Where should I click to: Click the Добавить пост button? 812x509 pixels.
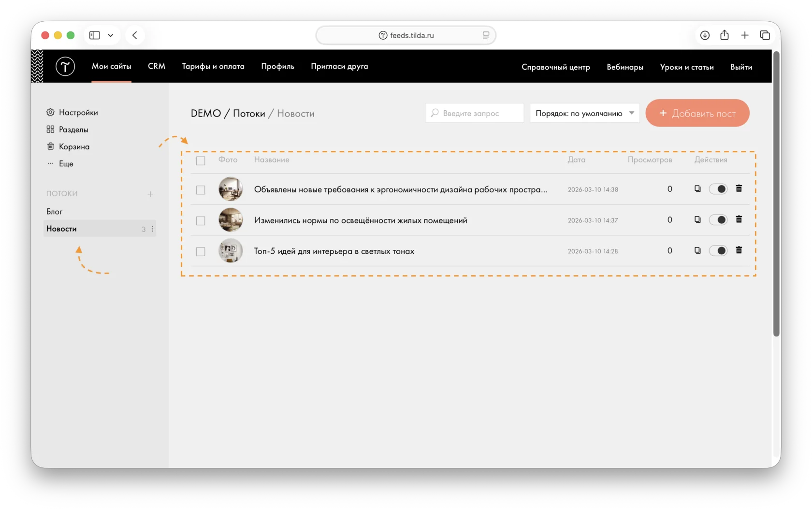[x=697, y=113]
